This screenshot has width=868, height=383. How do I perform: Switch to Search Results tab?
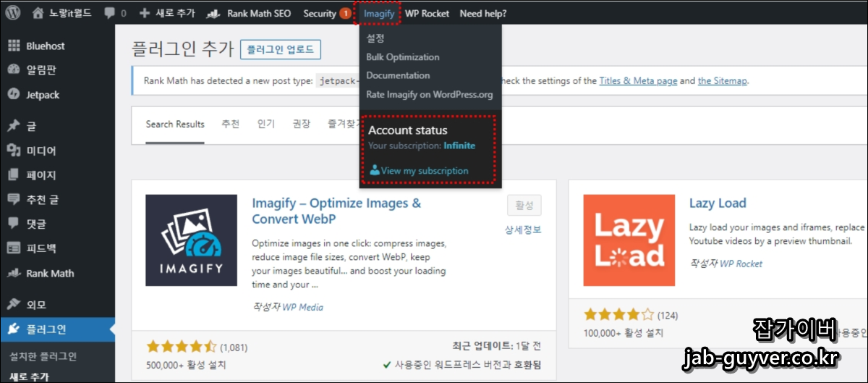click(x=175, y=125)
